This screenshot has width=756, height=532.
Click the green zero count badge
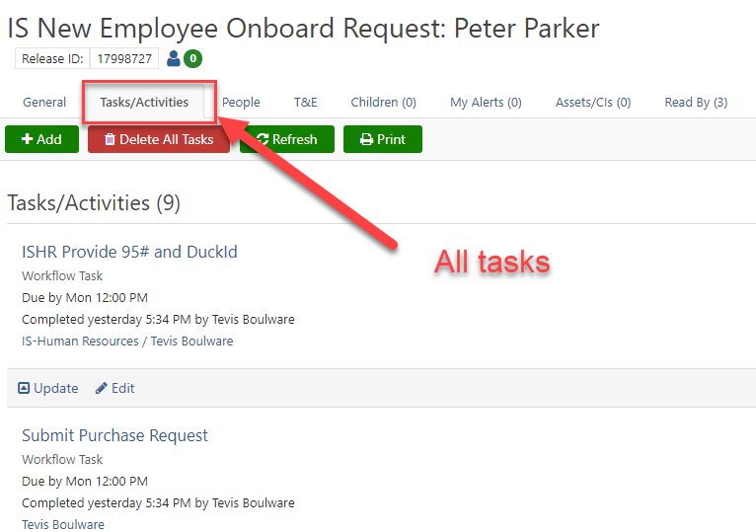tap(192, 58)
